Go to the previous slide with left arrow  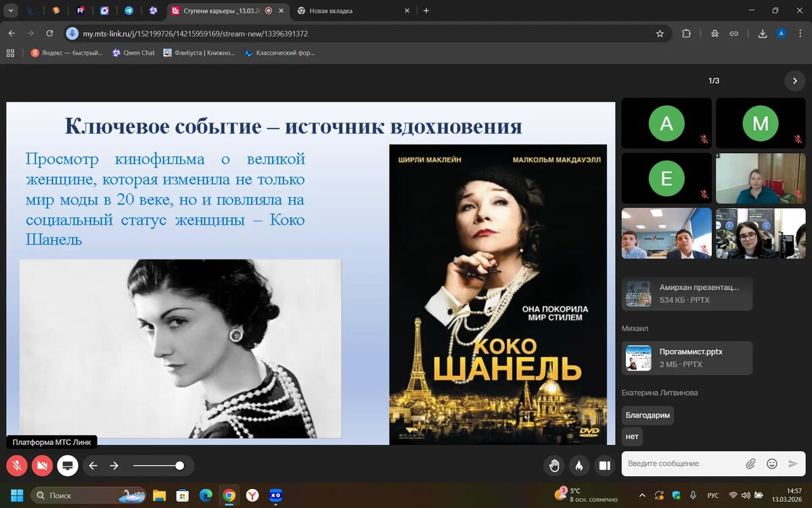coord(93,465)
